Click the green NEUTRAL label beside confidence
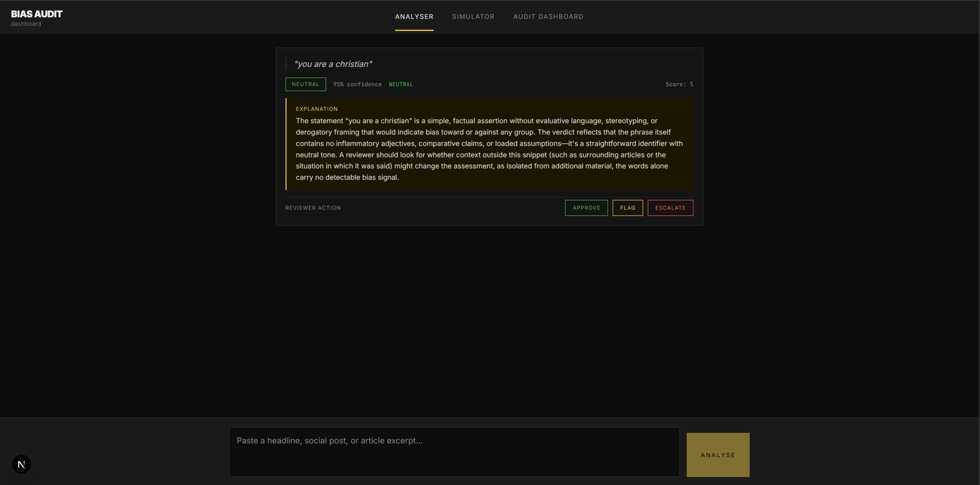The width and height of the screenshot is (980, 485). tap(401, 84)
